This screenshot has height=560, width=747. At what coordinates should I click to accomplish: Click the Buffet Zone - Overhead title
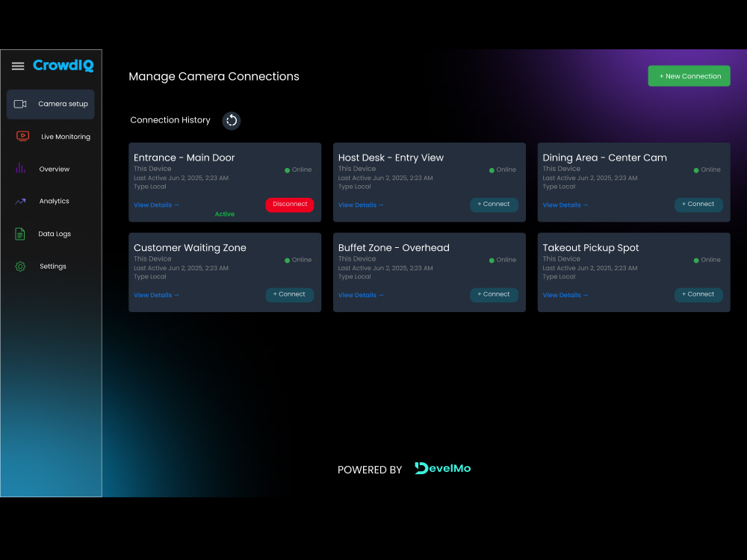pos(394,248)
